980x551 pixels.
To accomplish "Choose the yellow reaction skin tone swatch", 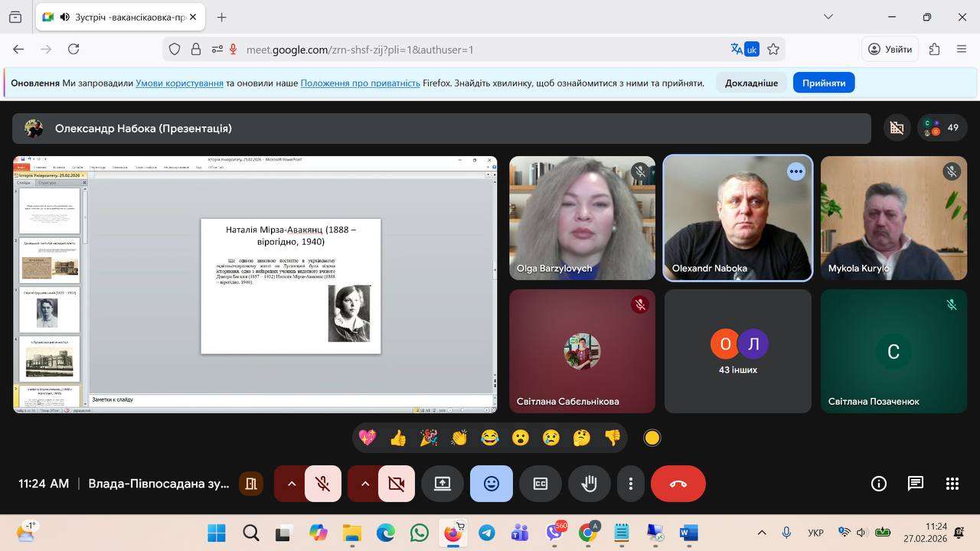I will (652, 438).
